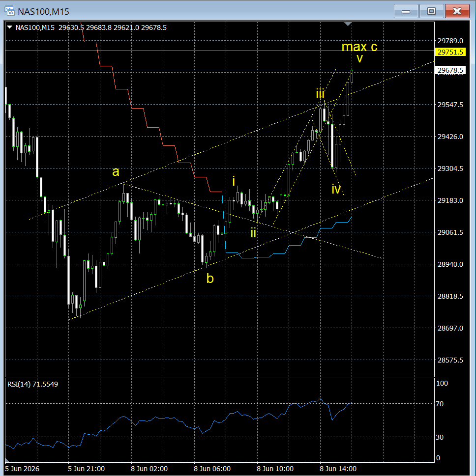Expand the chart menu triangle beside NAS100,M15
476x476 pixels.
click(x=9, y=28)
